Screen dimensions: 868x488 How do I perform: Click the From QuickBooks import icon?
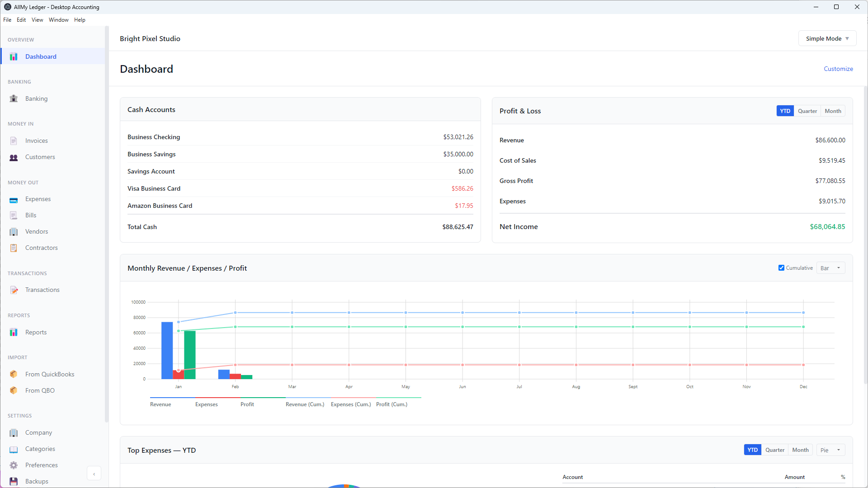pyautogui.click(x=14, y=374)
